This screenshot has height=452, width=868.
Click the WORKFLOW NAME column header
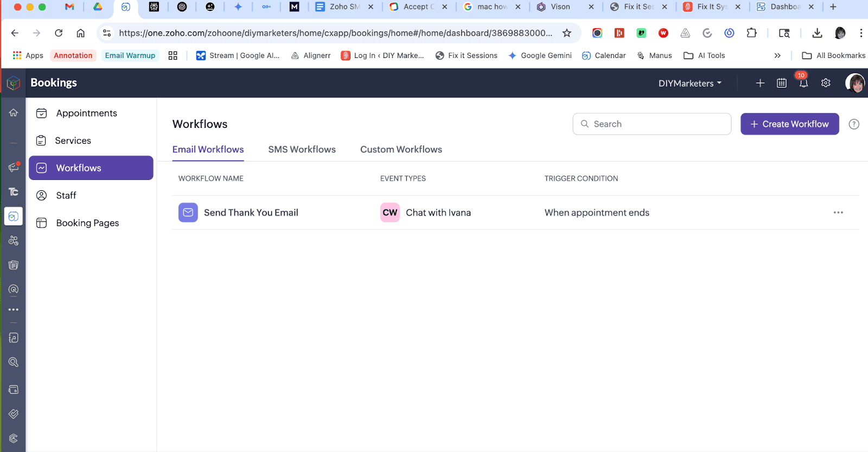211,178
